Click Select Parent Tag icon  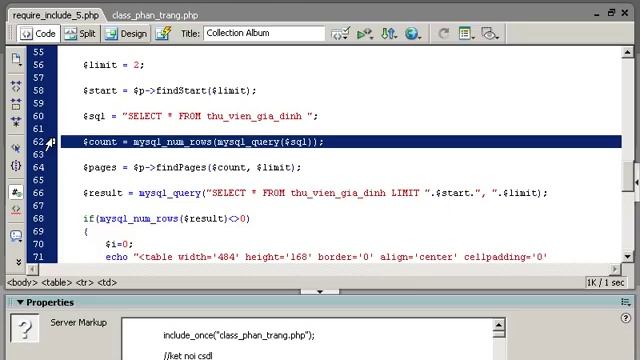click(x=16, y=148)
